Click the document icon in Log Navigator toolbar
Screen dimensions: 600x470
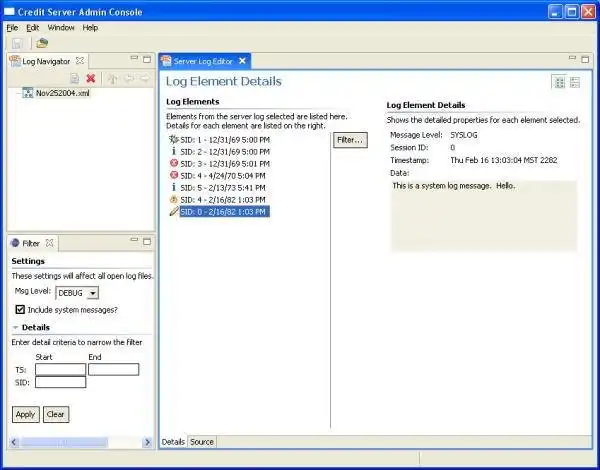coord(75,78)
